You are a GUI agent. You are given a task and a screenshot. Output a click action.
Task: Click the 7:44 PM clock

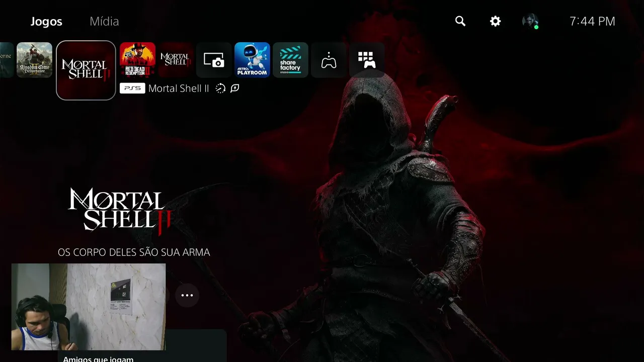592,21
